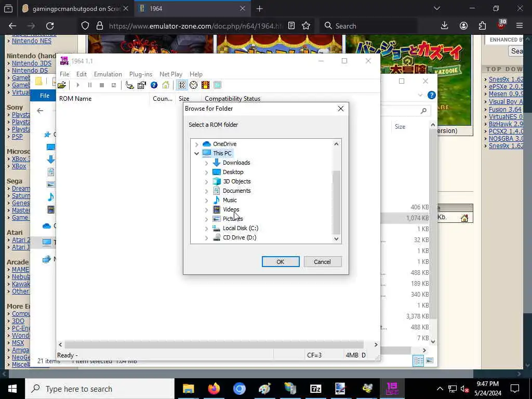This screenshot has height=399, width=532.
Task: Click the Firefox downloads icon
Action: [445, 26]
